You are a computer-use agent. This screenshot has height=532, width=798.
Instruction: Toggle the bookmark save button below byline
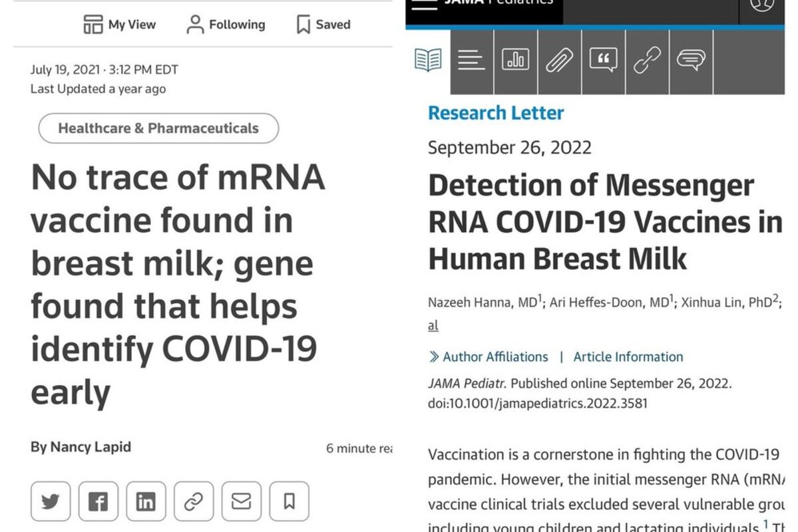coord(289,501)
